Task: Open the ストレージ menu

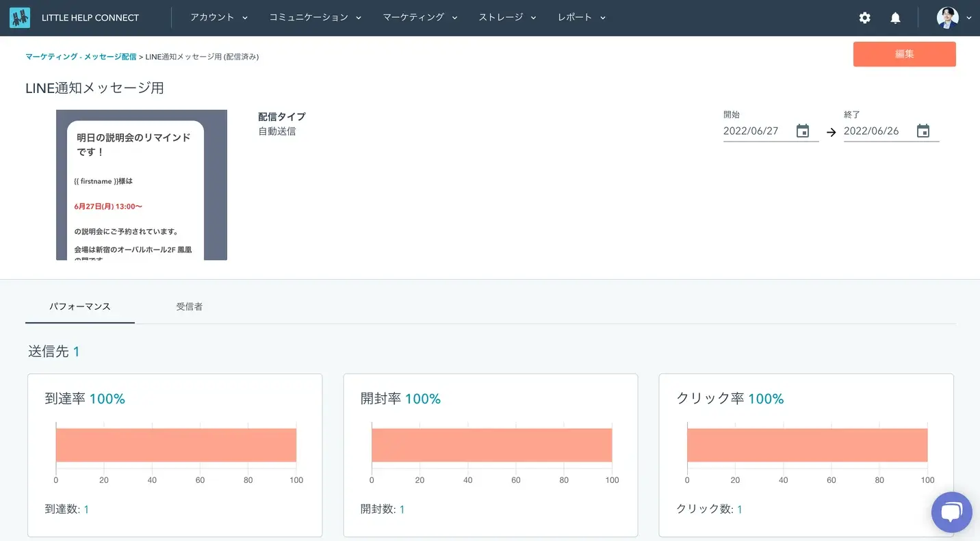Action: [507, 18]
